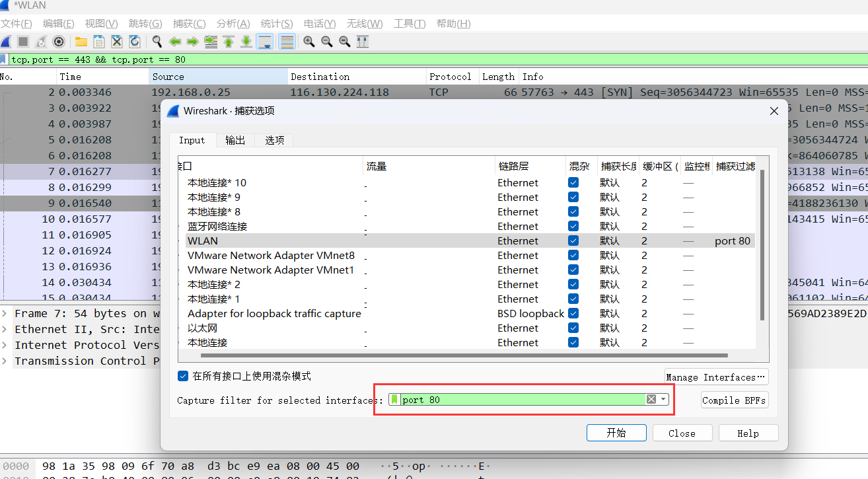Open the 统计(S) menu
The width and height of the screenshot is (868, 479).
click(x=277, y=24)
